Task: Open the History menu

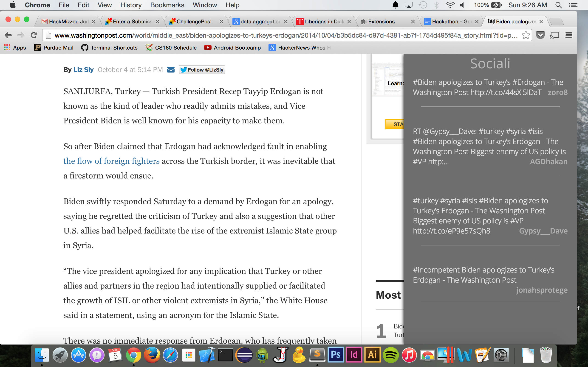Action: pyautogui.click(x=131, y=5)
